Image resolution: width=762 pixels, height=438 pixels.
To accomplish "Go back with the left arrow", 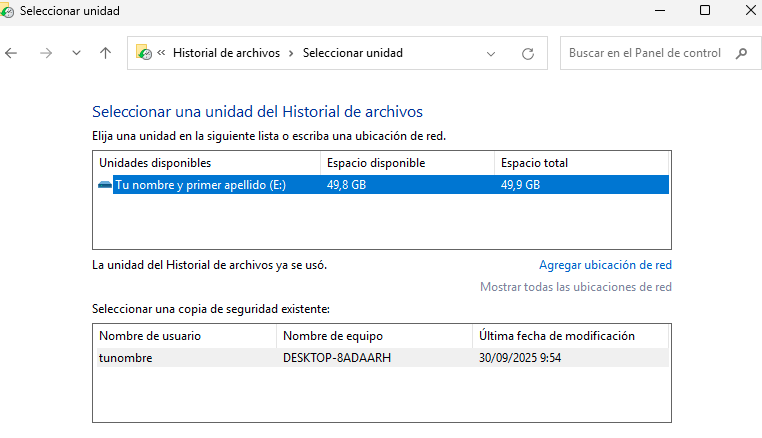I will tap(11, 53).
